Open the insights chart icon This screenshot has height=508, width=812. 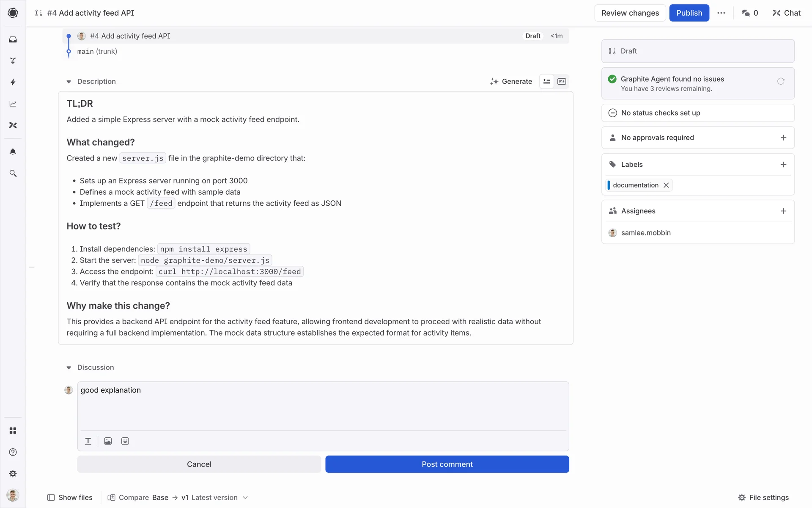(13, 104)
